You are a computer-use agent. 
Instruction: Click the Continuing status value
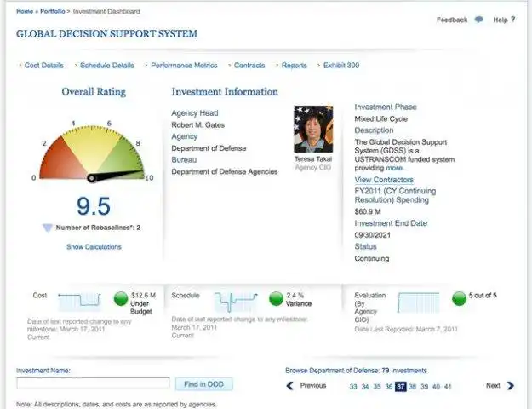[x=372, y=258]
